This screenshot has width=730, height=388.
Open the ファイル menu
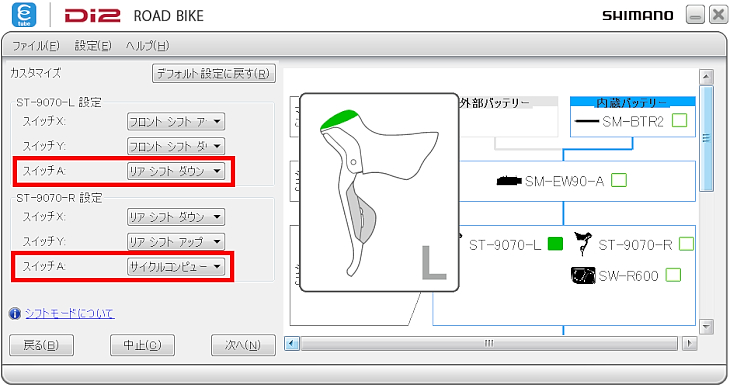36,46
